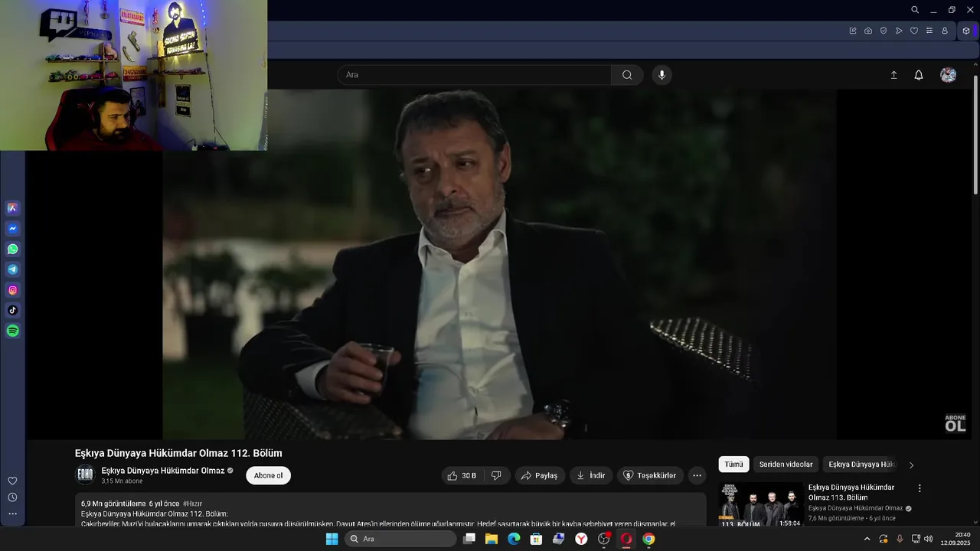This screenshot has width=980, height=551.
Task: Open Telegram in Opera sidebar
Action: click(x=12, y=269)
